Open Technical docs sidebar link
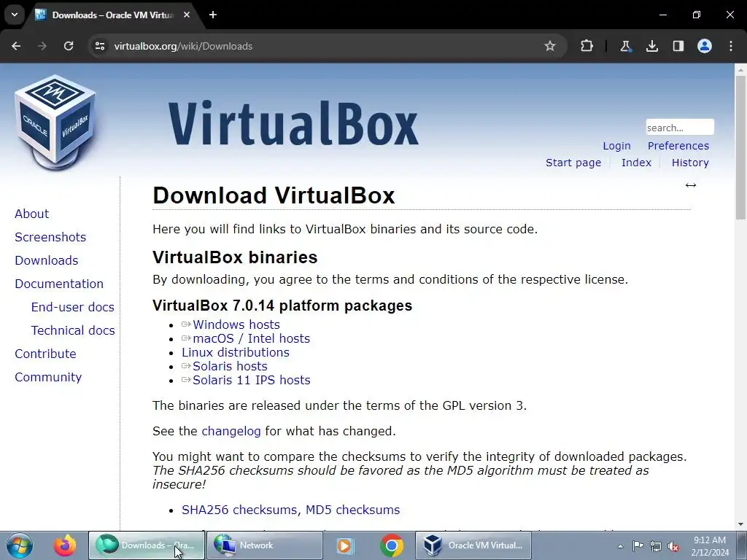This screenshot has height=560, width=747. coord(73,330)
